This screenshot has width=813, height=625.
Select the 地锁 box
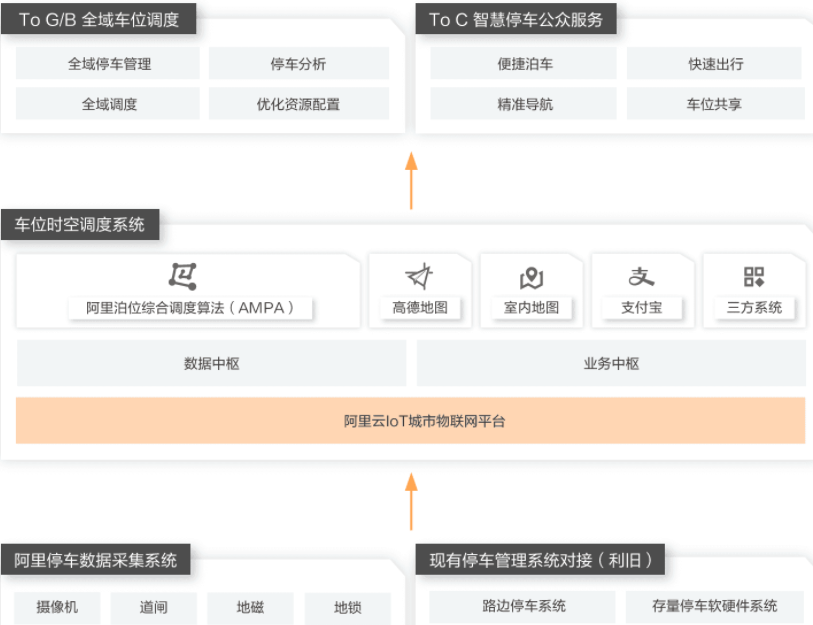coord(347,607)
